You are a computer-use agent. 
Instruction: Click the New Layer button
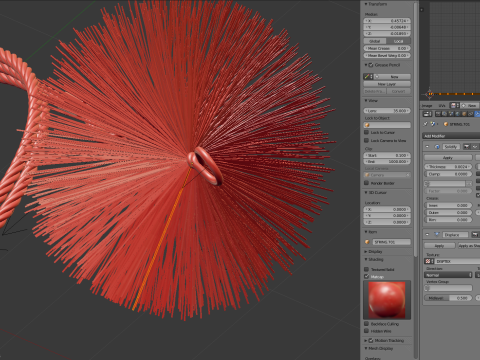(x=387, y=84)
